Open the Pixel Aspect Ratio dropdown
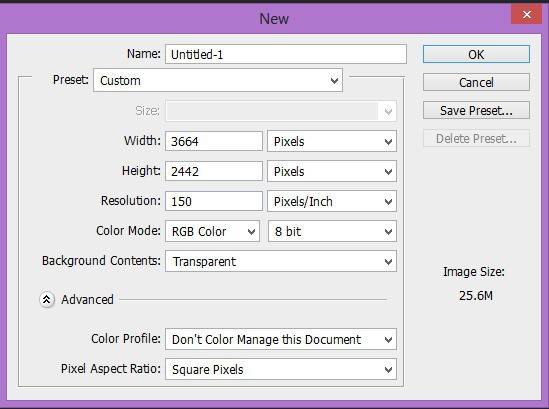This screenshot has height=409, width=549. (281, 369)
